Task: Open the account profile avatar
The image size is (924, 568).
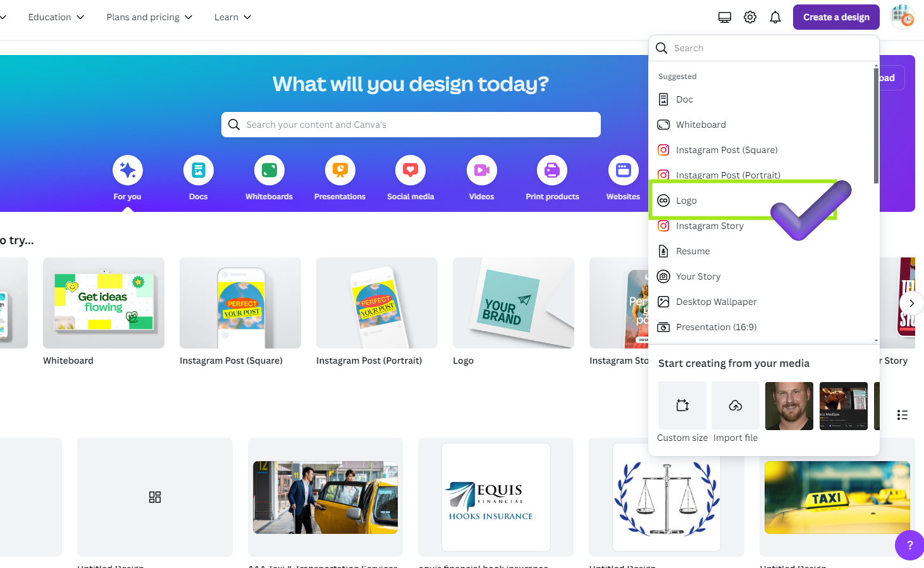Action: pyautogui.click(x=902, y=17)
